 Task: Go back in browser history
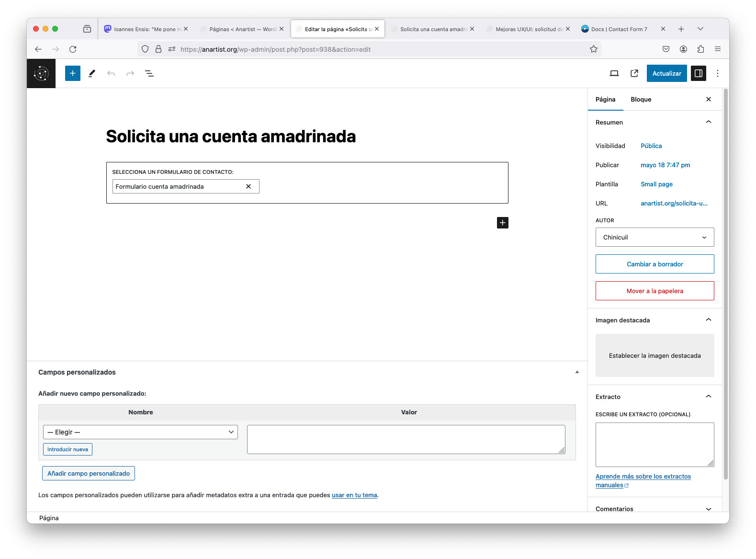(x=38, y=49)
